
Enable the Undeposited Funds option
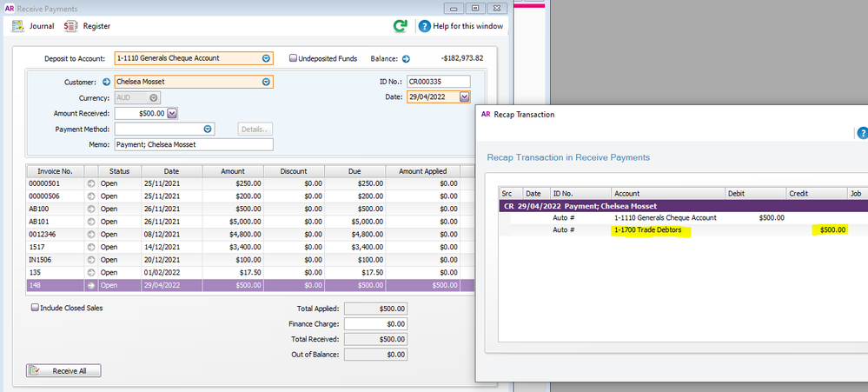pos(294,59)
